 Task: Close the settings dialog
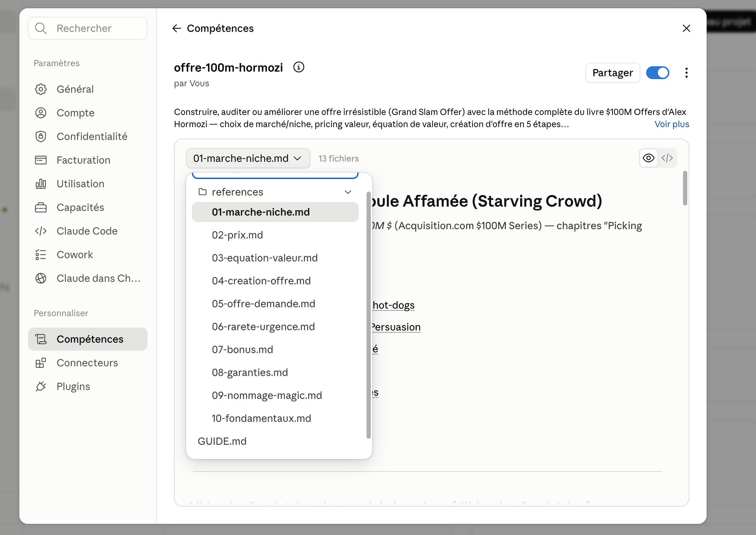pyautogui.click(x=686, y=28)
